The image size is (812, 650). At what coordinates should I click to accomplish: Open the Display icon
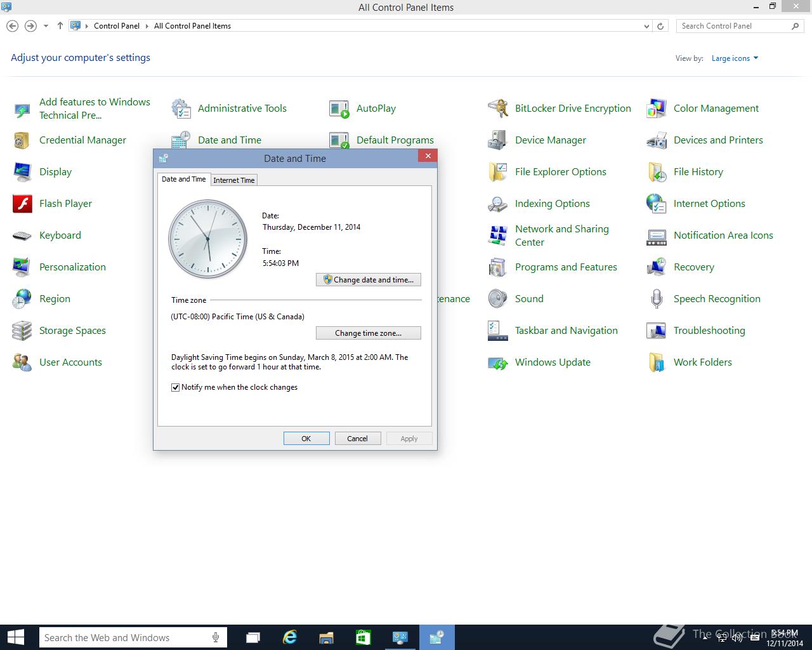coord(22,172)
